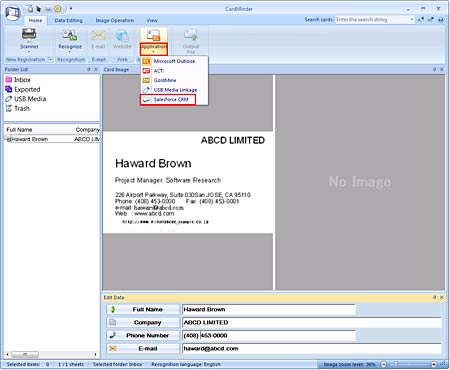This screenshot has width=450, height=370.
Task: Click the E-mail address input field
Action: click(x=312, y=348)
